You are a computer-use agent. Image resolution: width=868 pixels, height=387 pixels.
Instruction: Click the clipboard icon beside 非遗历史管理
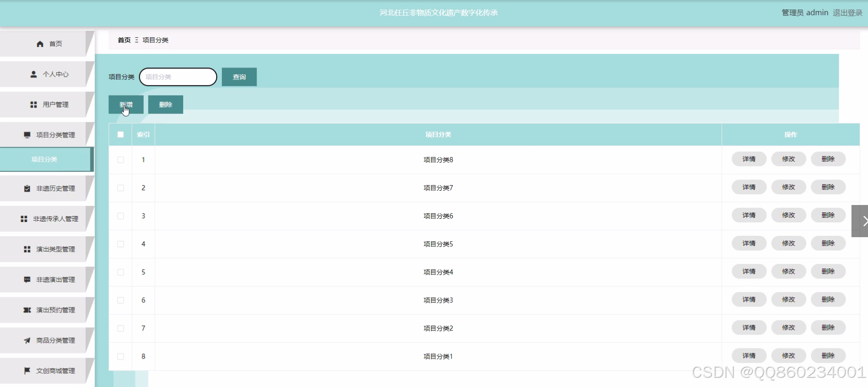(x=27, y=188)
